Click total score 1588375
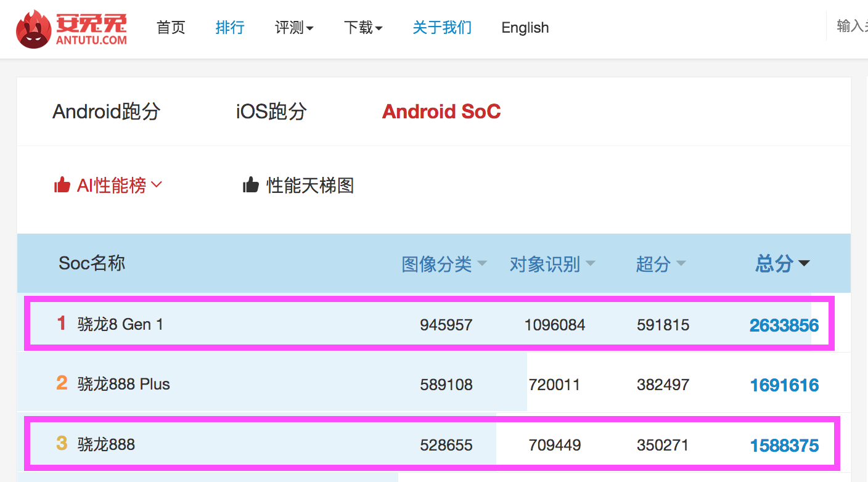The height and width of the screenshot is (482, 868). coord(784,445)
